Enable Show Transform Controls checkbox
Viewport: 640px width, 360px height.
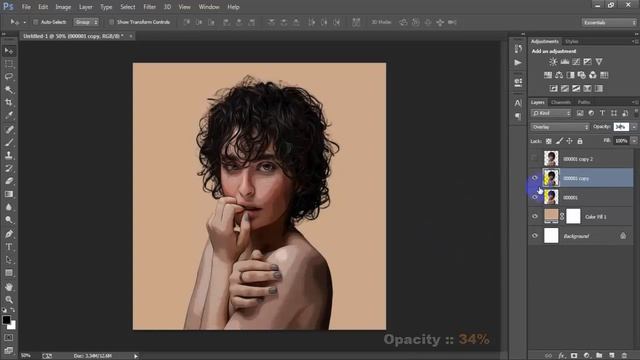pyautogui.click(x=111, y=22)
